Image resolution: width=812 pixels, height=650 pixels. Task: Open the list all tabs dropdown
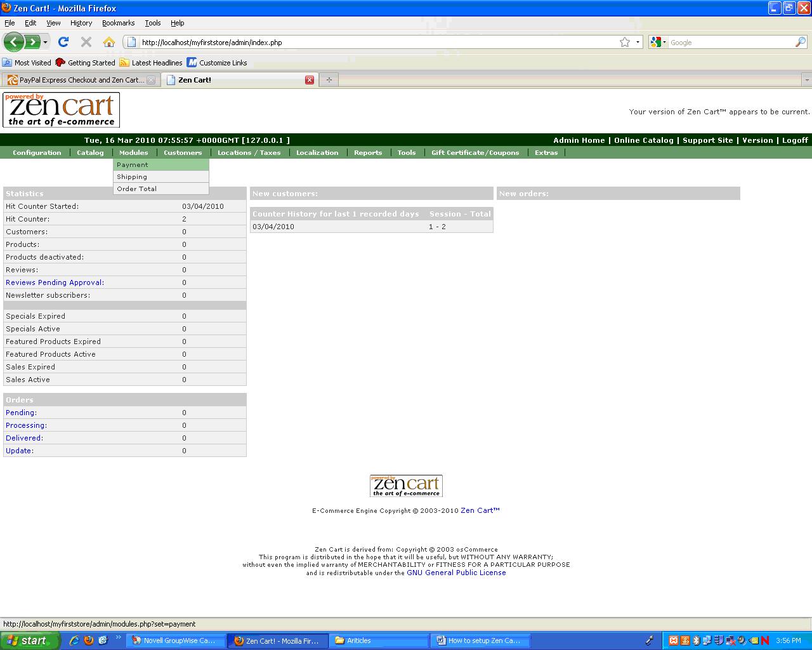(x=806, y=80)
